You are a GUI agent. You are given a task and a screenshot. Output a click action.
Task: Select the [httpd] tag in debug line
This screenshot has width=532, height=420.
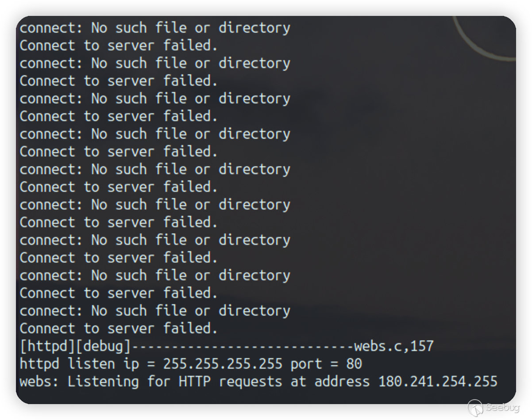(47, 346)
